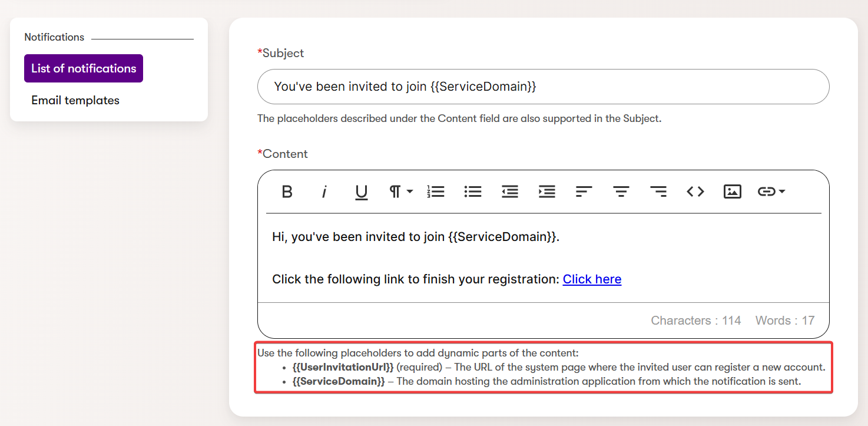Align the content text left
Screen dimensions: 868x426
pos(584,191)
